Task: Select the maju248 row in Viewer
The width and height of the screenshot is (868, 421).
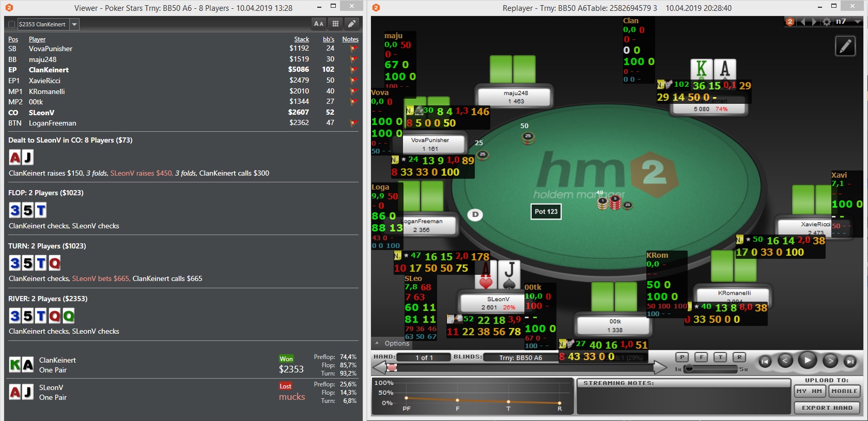Action: click(183, 59)
